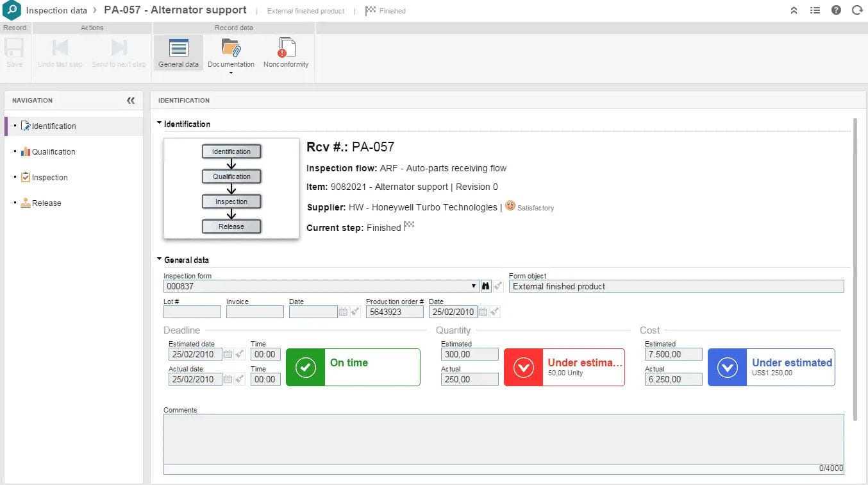Screen dimensions: 868x485
Task: Select Qualification in the navigation panel
Action: 54,151
